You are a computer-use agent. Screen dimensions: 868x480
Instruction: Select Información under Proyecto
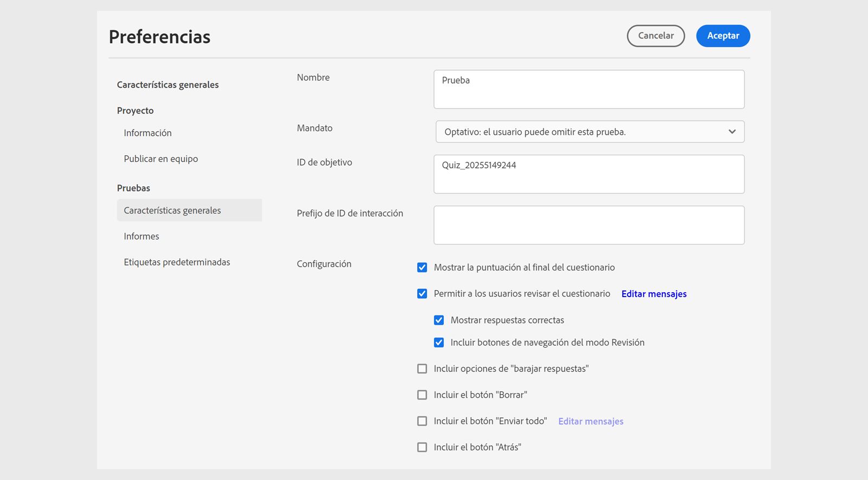click(x=148, y=133)
